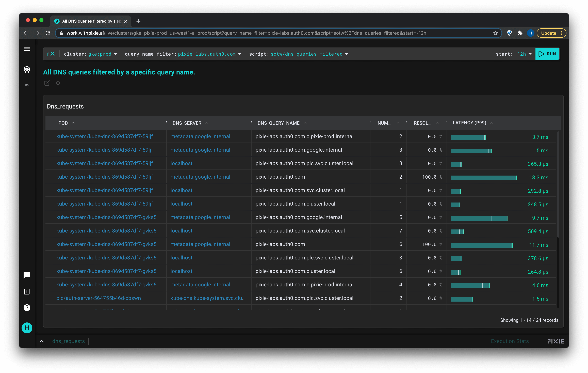Open the plc/auth-server-564755b46d-cbswn pod link

(98, 298)
